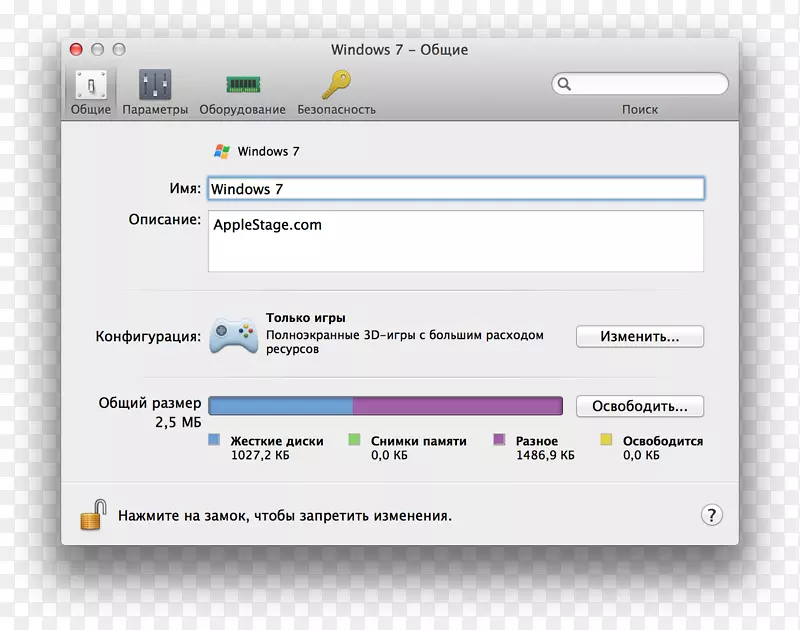
Task: Focus the Имя text field
Action: [x=455, y=189]
